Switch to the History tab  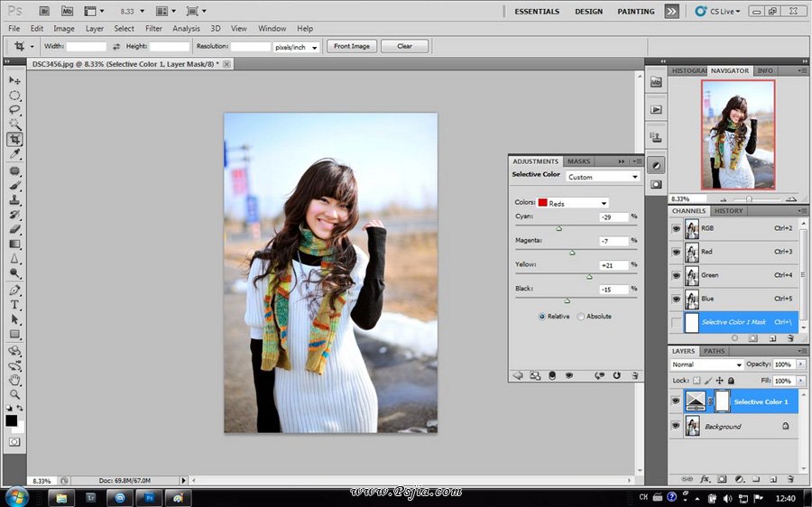(x=728, y=211)
